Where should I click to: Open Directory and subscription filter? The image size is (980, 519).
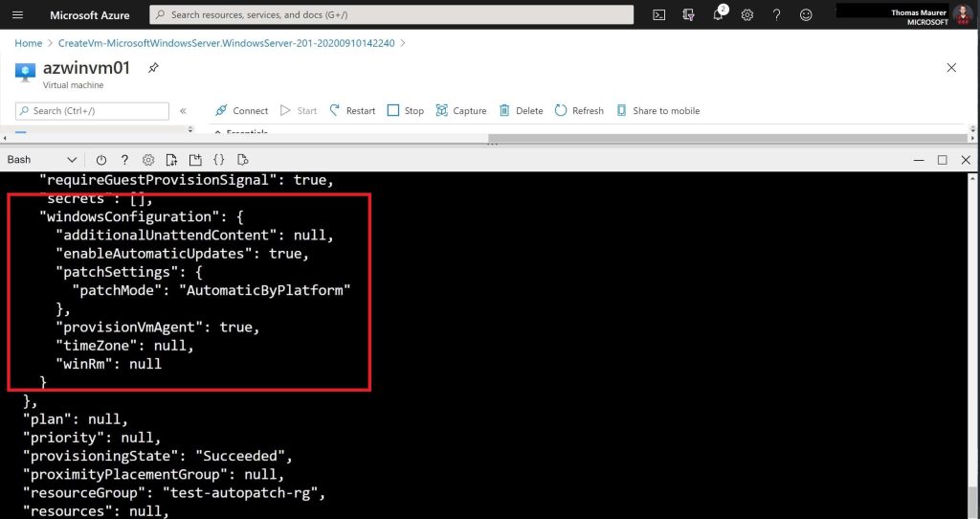688,15
